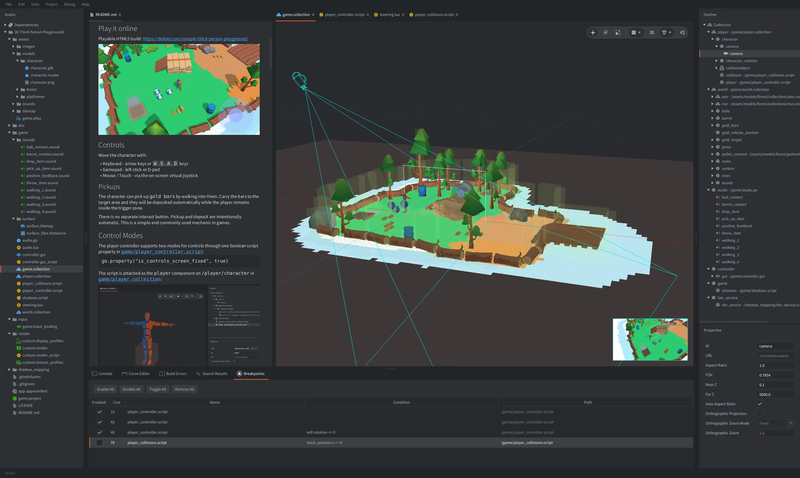Enable the line 70 player_collisions.script breakpoint
The image size is (800, 478).
tap(99, 443)
